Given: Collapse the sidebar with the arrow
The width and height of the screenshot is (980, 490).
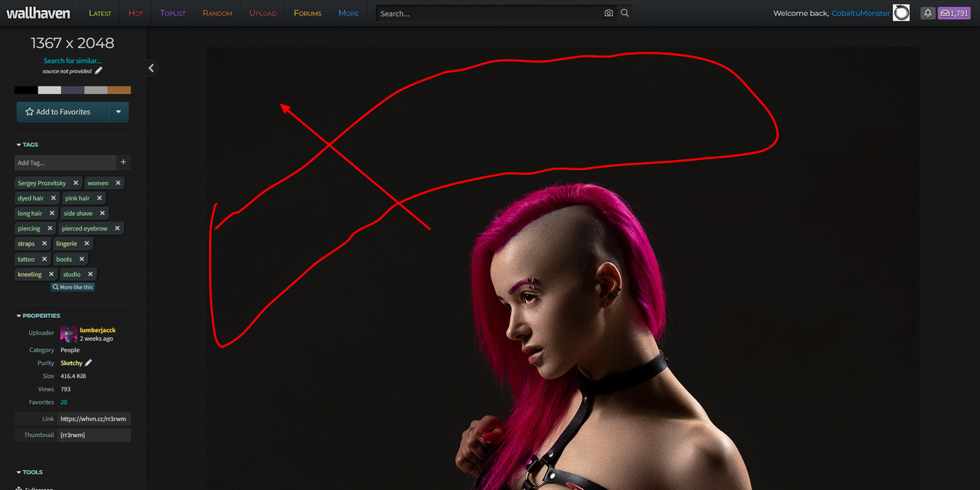Looking at the screenshot, I should pos(151,68).
